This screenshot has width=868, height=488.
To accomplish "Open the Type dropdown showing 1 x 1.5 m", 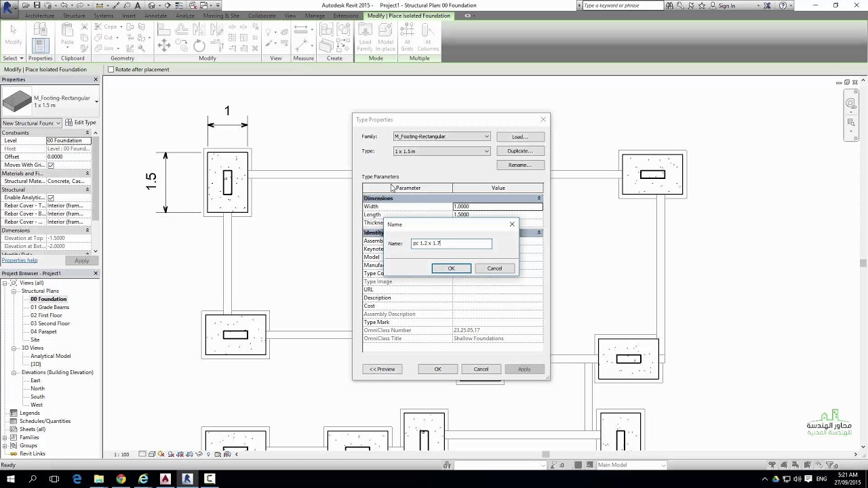I will [486, 151].
